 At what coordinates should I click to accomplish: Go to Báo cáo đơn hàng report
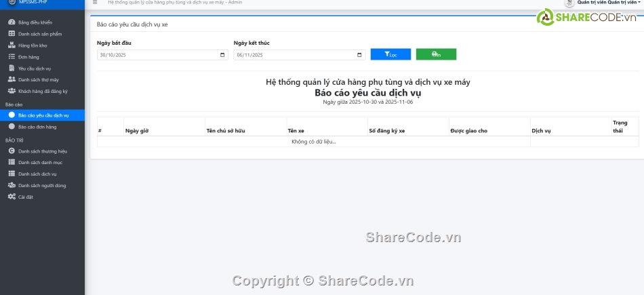[x=37, y=127]
